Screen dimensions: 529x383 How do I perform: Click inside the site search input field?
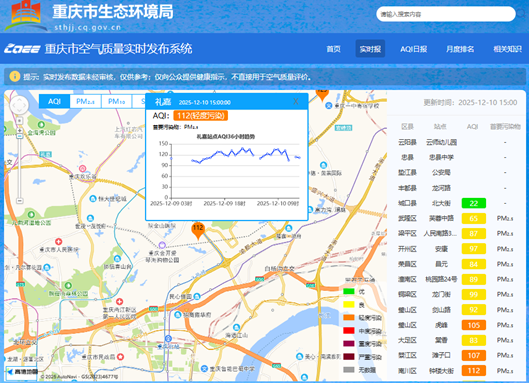(x=446, y=14)
